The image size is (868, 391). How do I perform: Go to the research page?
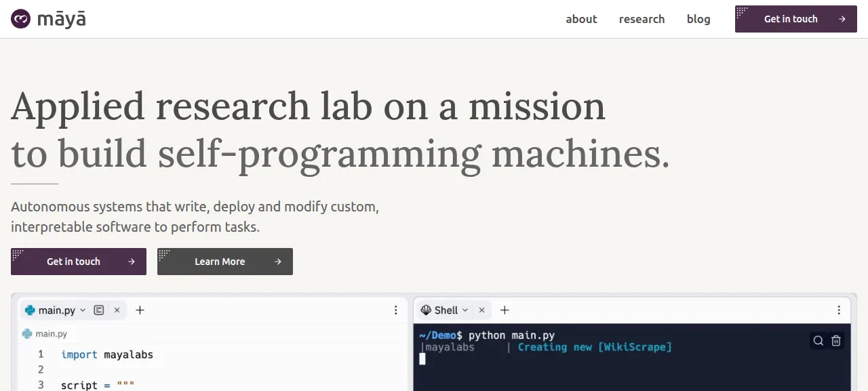(x=642, y=19)
